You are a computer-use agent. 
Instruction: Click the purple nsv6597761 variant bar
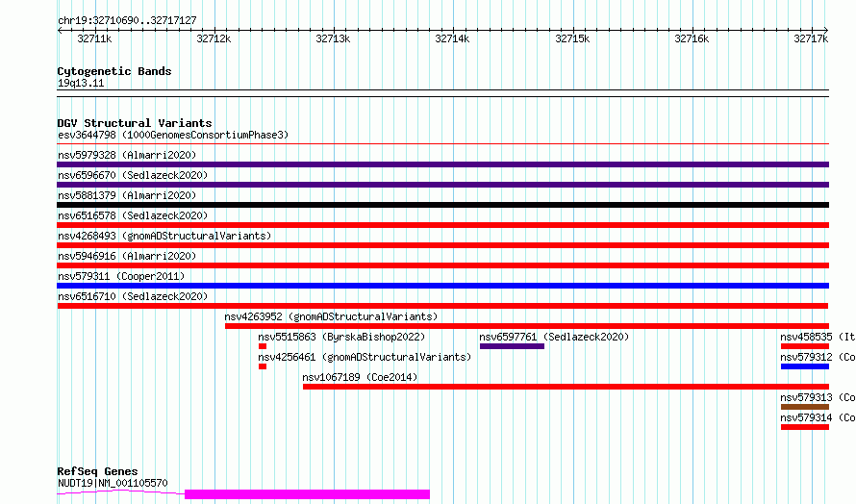512,346
